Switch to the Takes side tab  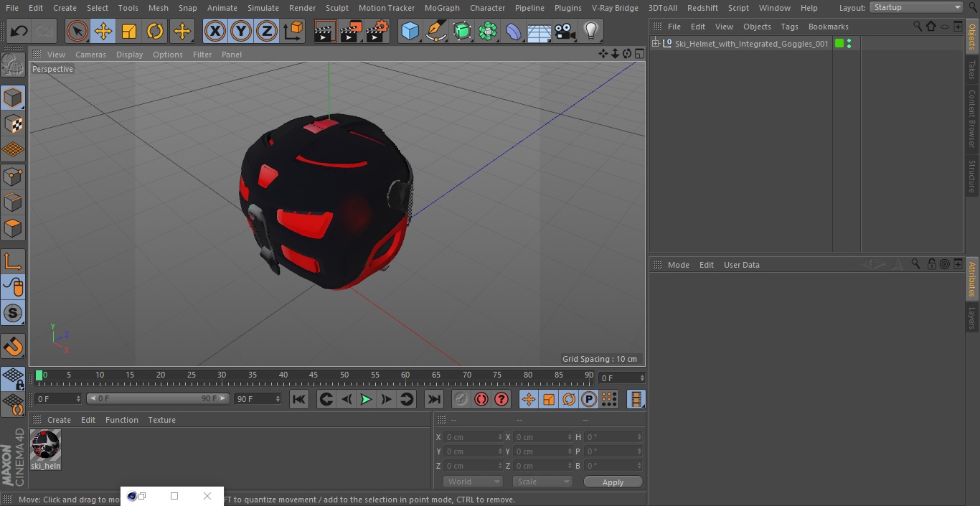(x=972, y=70)
